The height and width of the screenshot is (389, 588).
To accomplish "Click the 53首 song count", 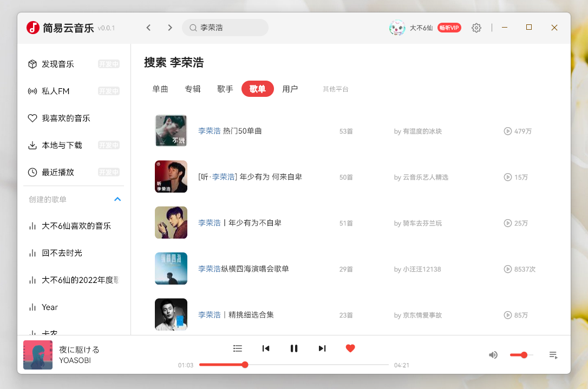I will pos(346,131).
